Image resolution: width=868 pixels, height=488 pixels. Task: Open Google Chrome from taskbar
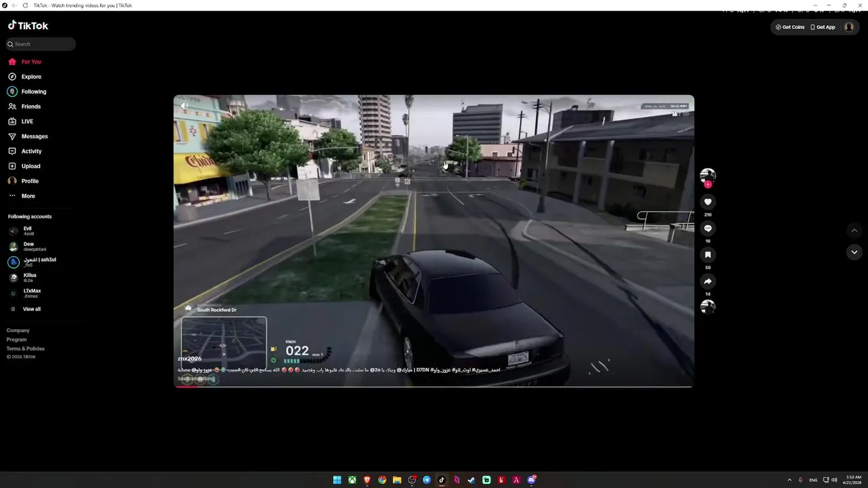click(382, 480)
